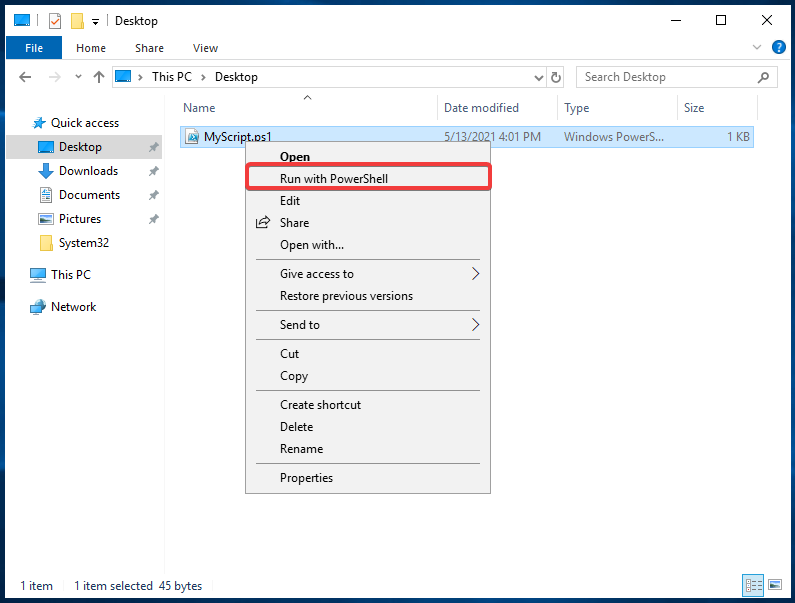Click the 1 KB size cell
Viewport: 795px width, 603px height.
click(x=738, y=137)
